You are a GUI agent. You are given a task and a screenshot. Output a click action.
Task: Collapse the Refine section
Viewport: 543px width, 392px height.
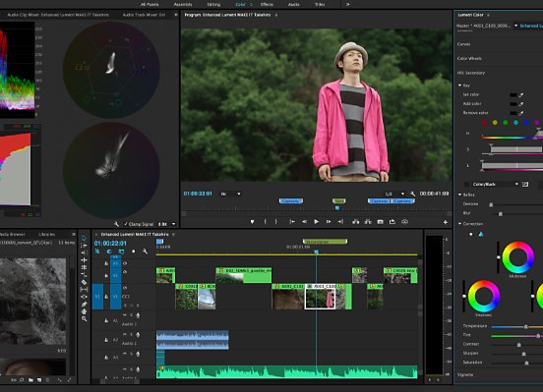[x=460, y=195]
